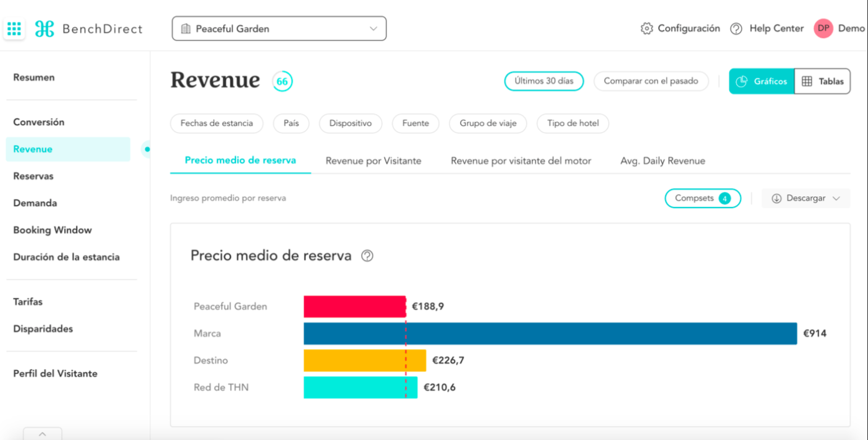This screenshot has height=440, width=868.
Task: Open the Help Center link
Action: coord(767,29)
